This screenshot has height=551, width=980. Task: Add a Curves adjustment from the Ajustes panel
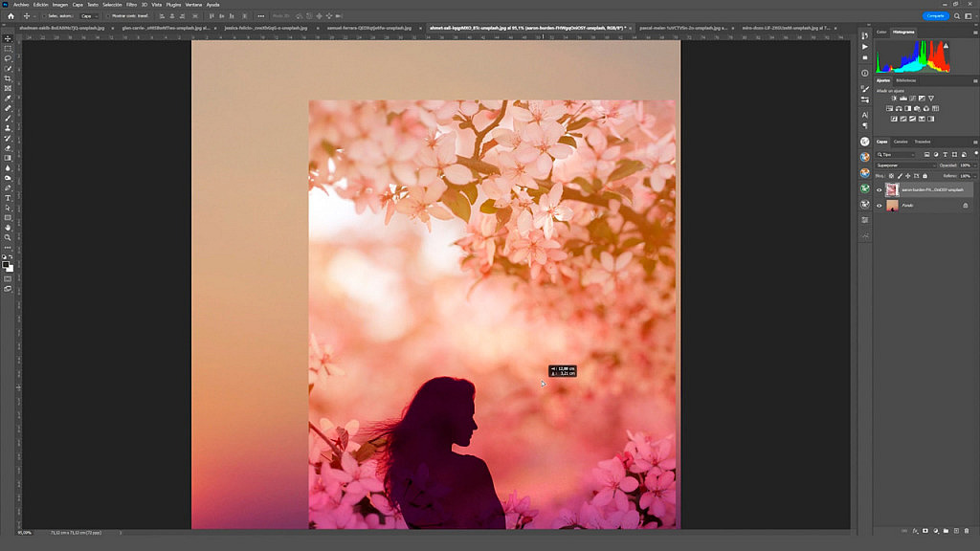point(914,98)
